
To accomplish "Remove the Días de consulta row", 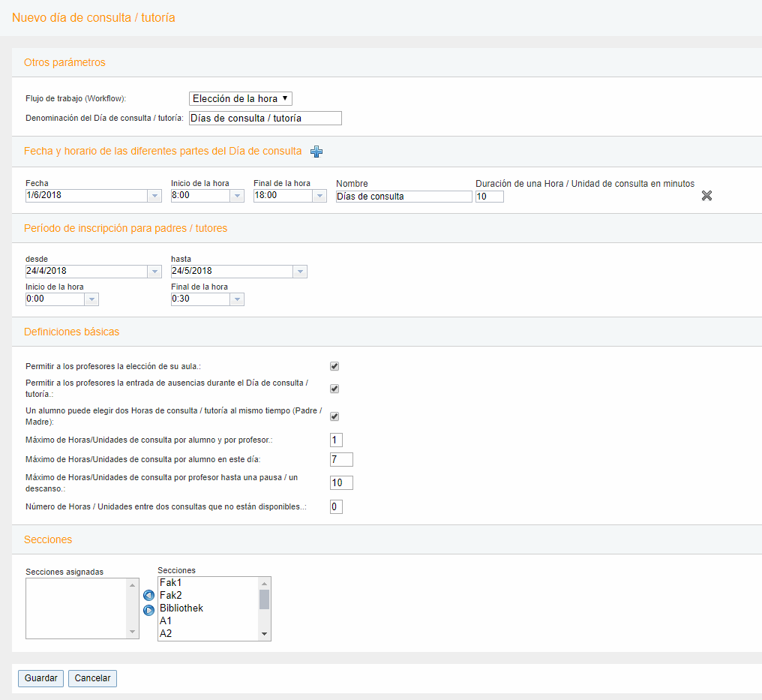I will pos(706,195).
